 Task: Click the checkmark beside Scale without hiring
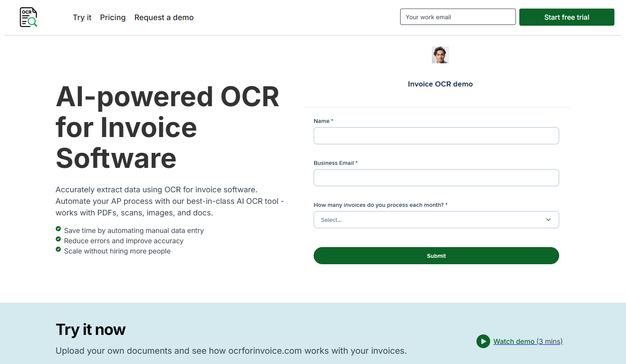(x=58, y=249)
